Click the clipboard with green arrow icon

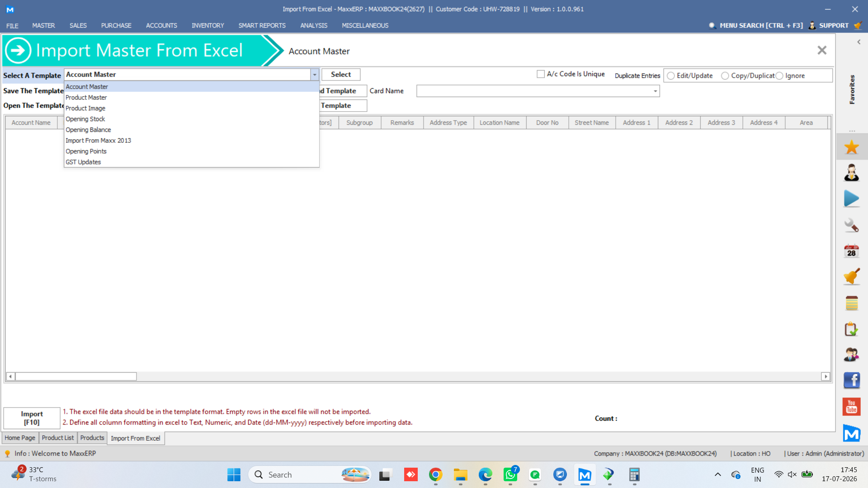pyautogui.click(x=851, y=329)
